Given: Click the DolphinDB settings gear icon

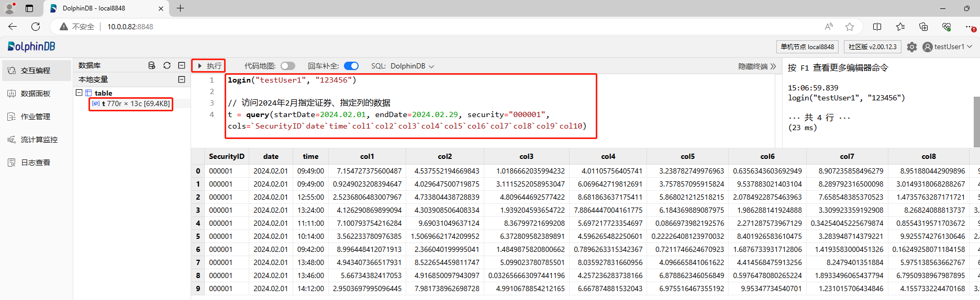Looking at the screenshot, I should (911, 47).
